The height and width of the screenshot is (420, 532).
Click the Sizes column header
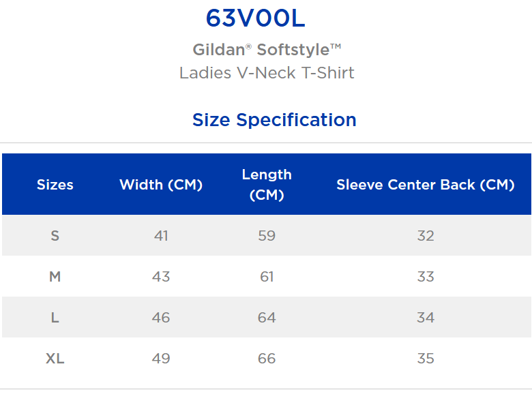[55, 185]
